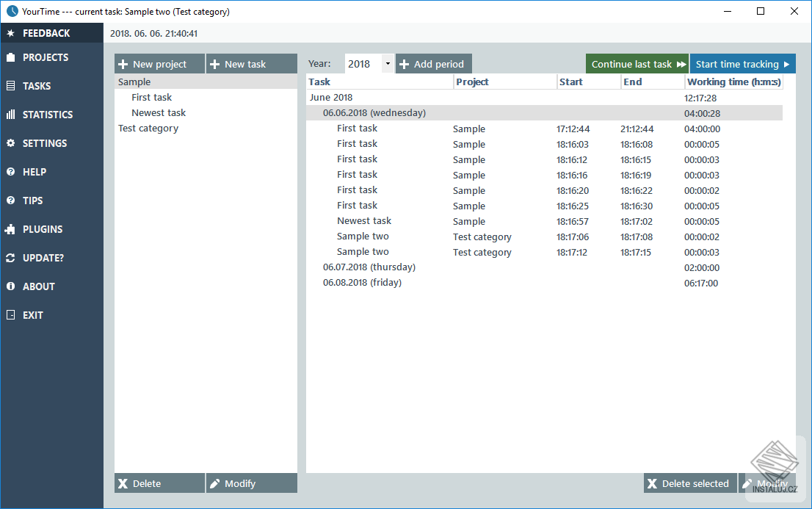Click the Projects folder icon
Viewport: 812px width, 509px height.
pos(10,57)
